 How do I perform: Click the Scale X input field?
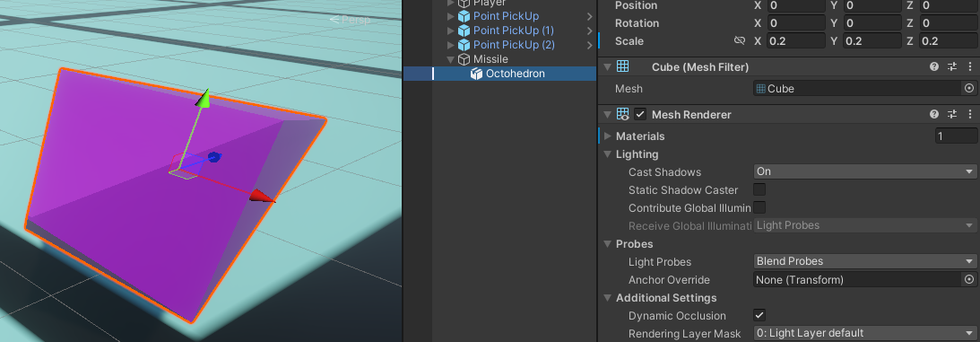point(795,40)
